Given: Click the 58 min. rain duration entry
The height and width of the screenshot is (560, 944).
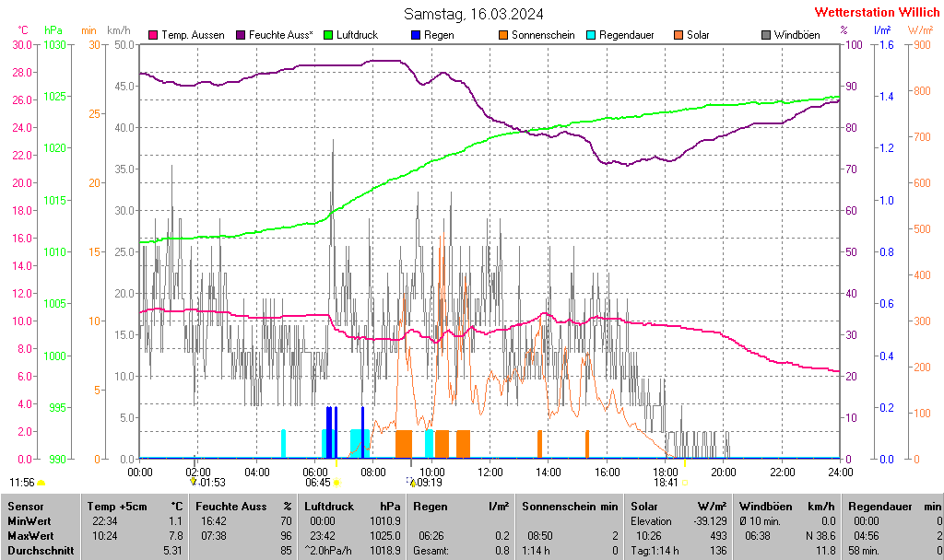Looking at the screenshot, I should [864, 551].
